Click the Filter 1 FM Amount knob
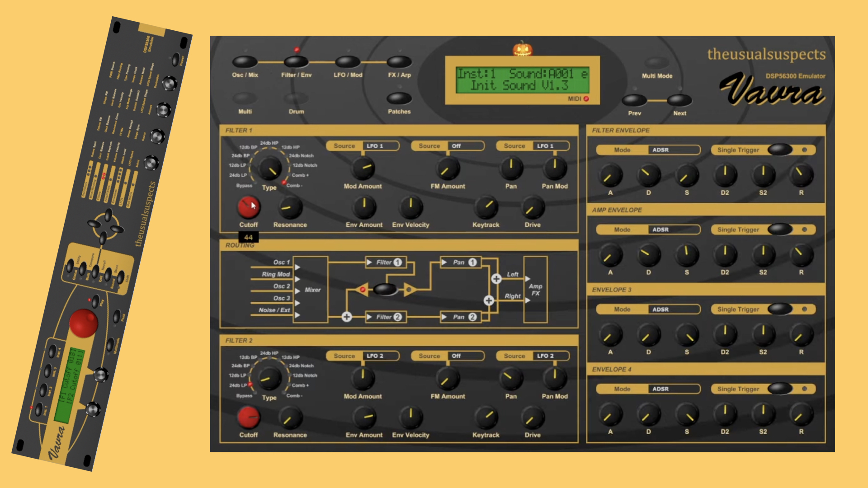 pos(448,169)
